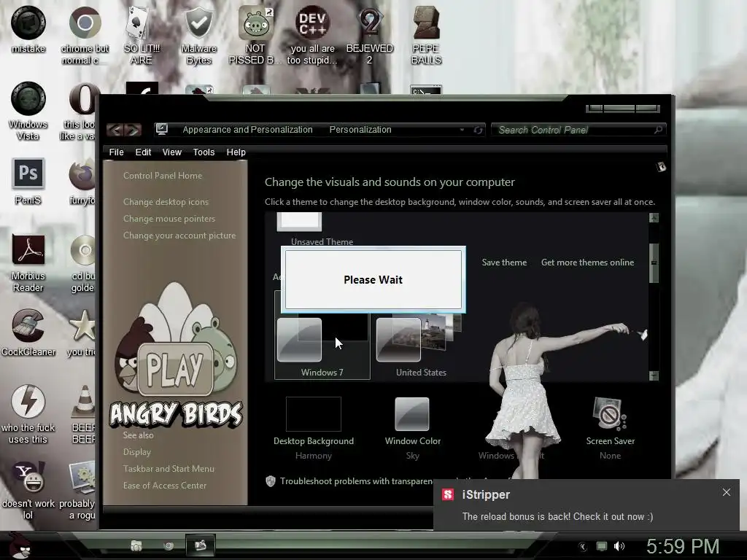Click Troubleshoot problems with transparency link
This screenshot has width=747, height=560.
click(x=356, y=481)
